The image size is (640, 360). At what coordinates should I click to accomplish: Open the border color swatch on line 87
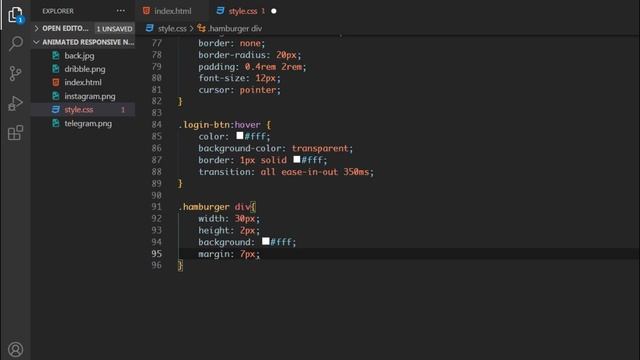pos(297,159)
